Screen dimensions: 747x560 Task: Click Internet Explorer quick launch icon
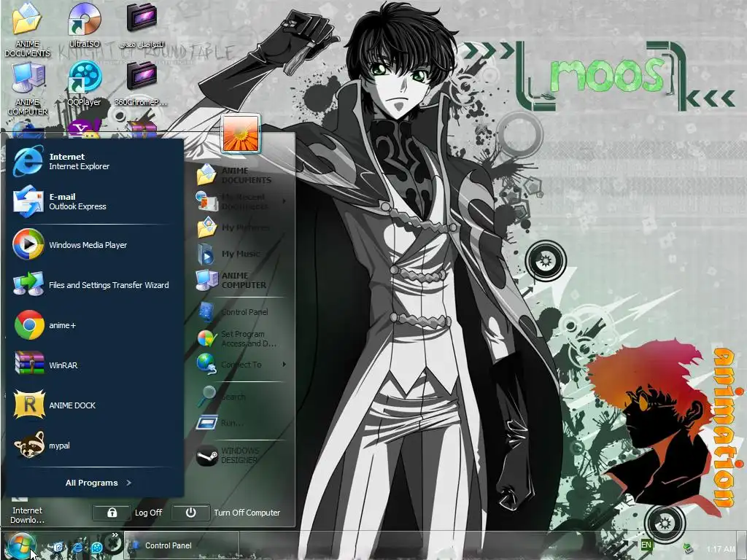click(x=77, y=547)
